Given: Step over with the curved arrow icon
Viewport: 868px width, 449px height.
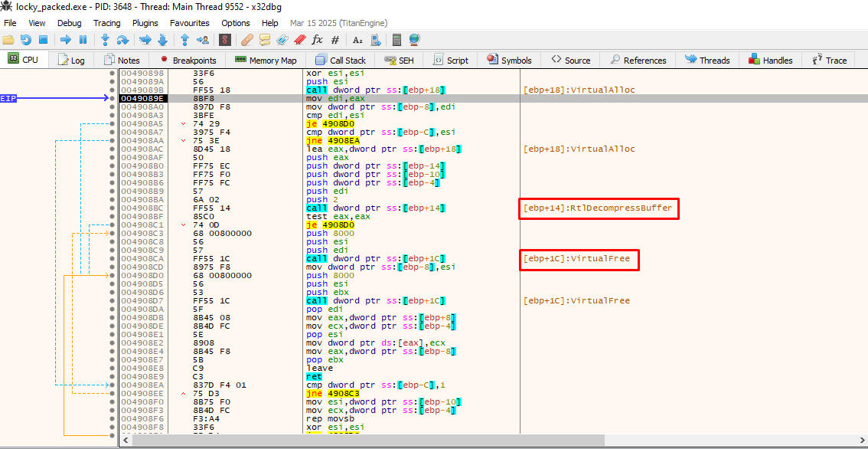Looking at the screenshot, I should [x=122, y=40].
